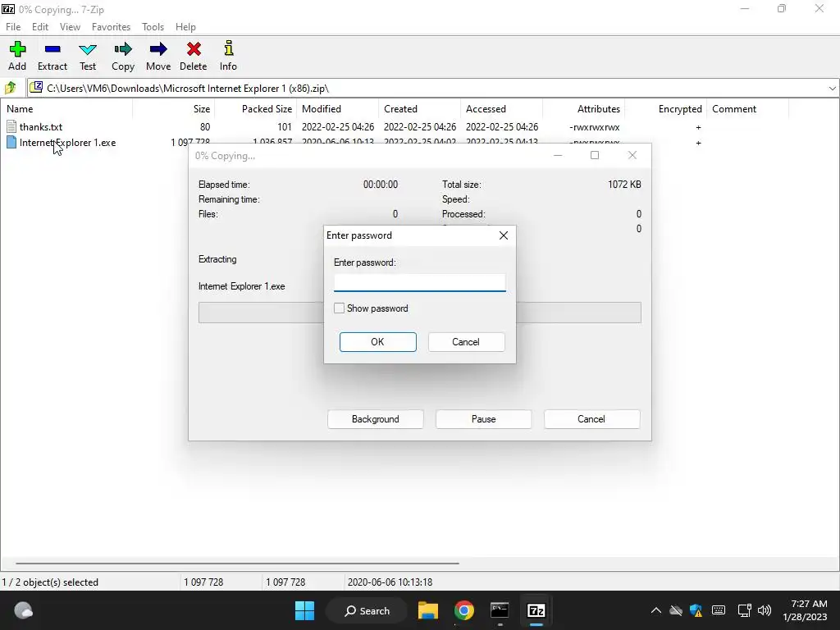Screen dimensions: 840x630
Task: Sort by Size column header
Action: 174,109
